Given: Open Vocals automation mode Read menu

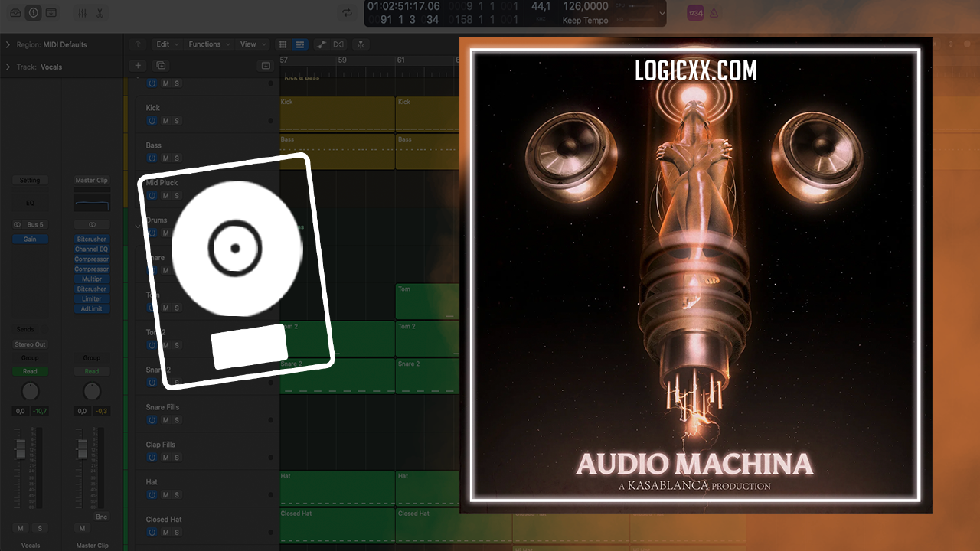Looking at the screenshot, I should tap(30, 371).
